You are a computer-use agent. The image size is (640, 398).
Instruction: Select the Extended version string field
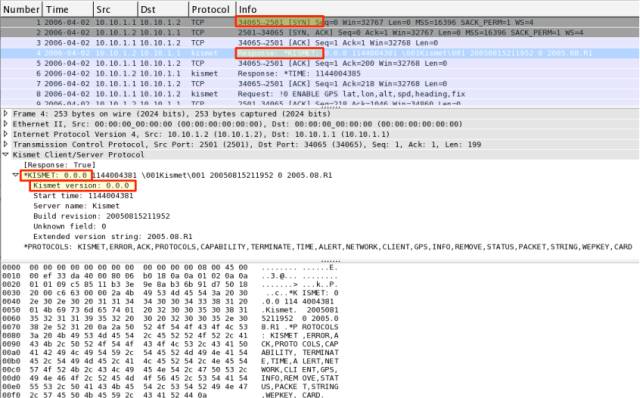(113, 236)
